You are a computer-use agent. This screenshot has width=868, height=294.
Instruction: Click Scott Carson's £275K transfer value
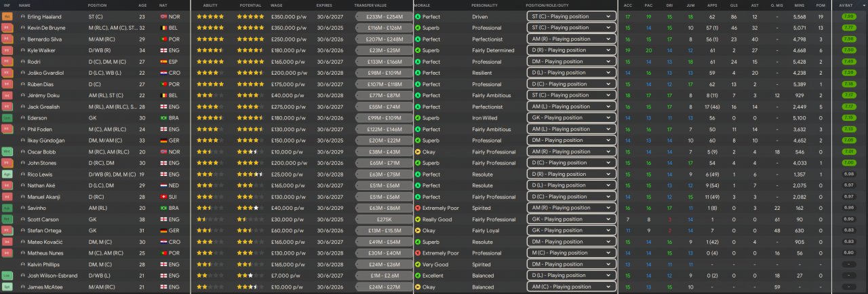pos(384,219)
